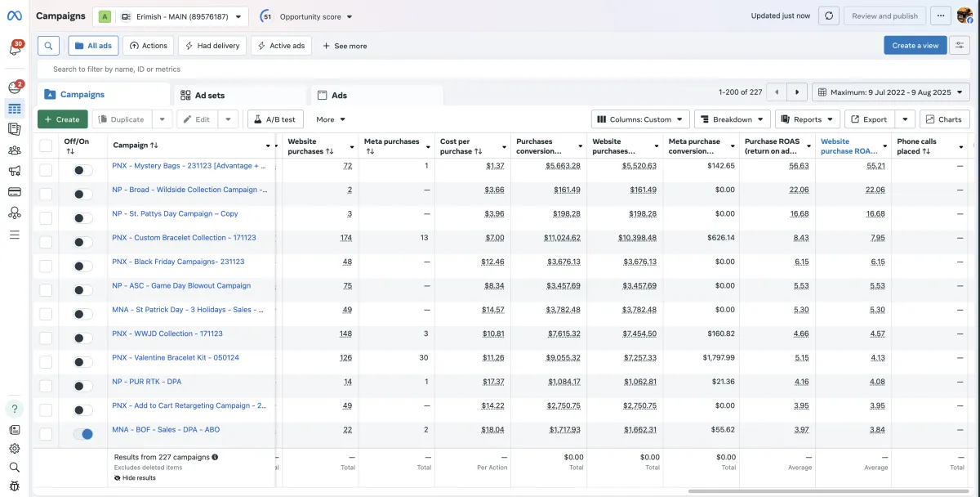Click the help question mark icon
The width and height of the screenshot is (980, 497).
point(15,409)
